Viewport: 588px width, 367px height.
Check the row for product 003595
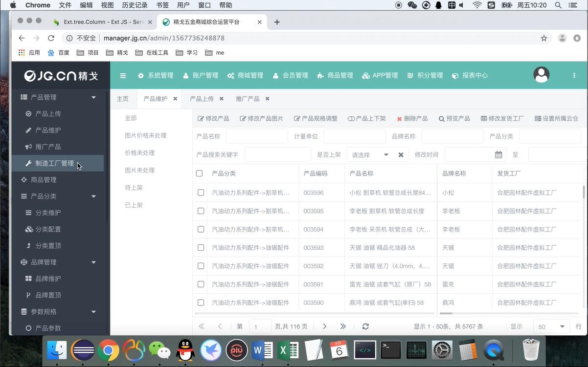201,211
